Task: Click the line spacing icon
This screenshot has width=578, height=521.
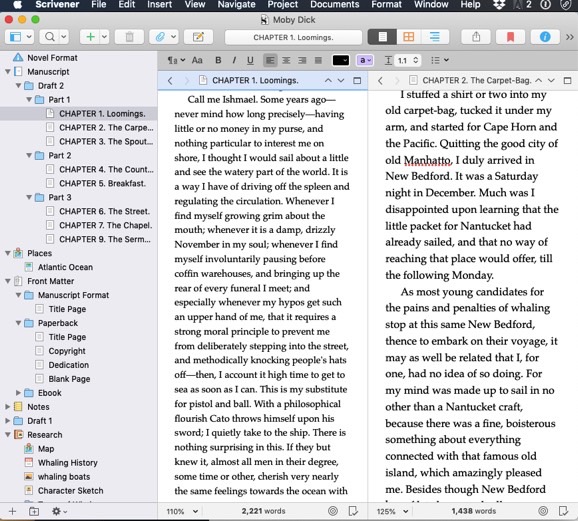Action: click(x=388, y=60)
